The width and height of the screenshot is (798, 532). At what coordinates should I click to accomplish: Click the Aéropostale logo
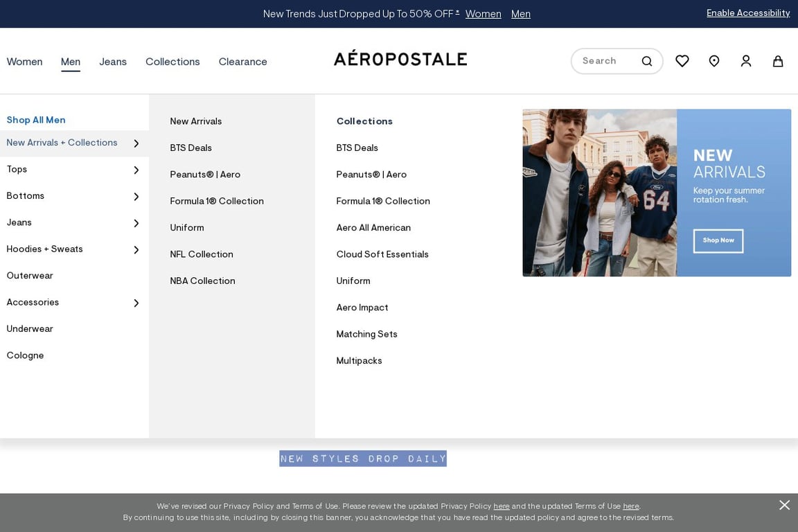click(400, 59)
